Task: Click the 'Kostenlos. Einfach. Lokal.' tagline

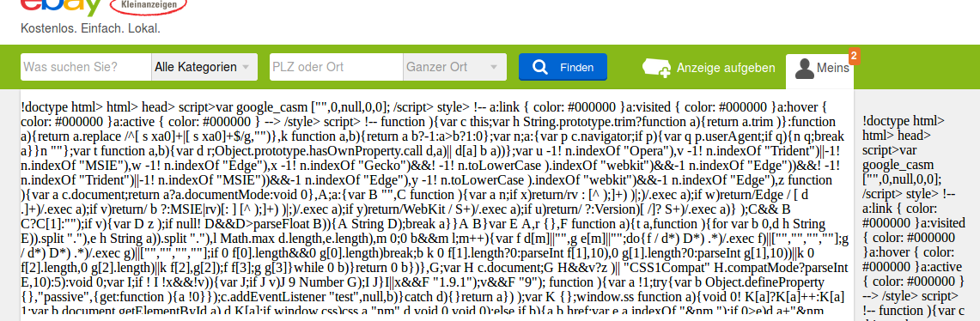Action: 91,28
